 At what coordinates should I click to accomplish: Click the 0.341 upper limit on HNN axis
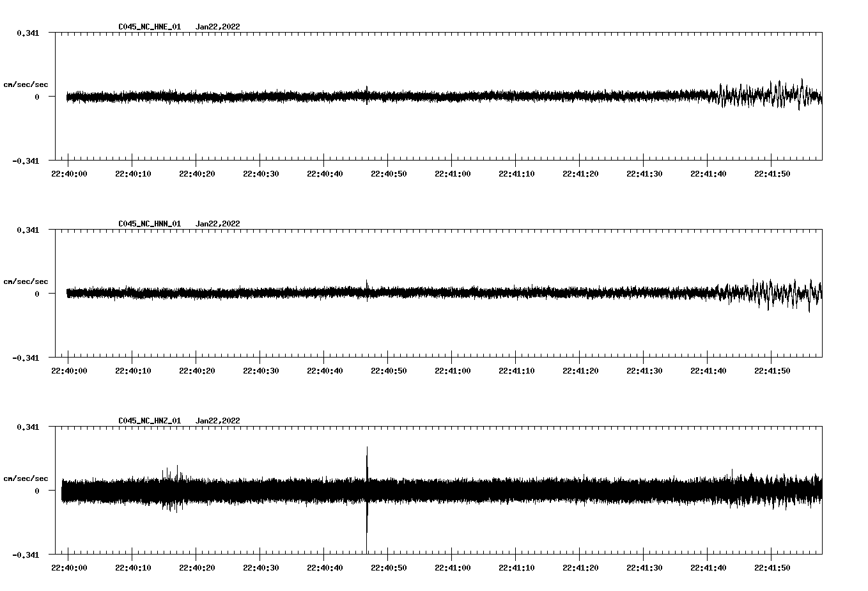point(27,230)
